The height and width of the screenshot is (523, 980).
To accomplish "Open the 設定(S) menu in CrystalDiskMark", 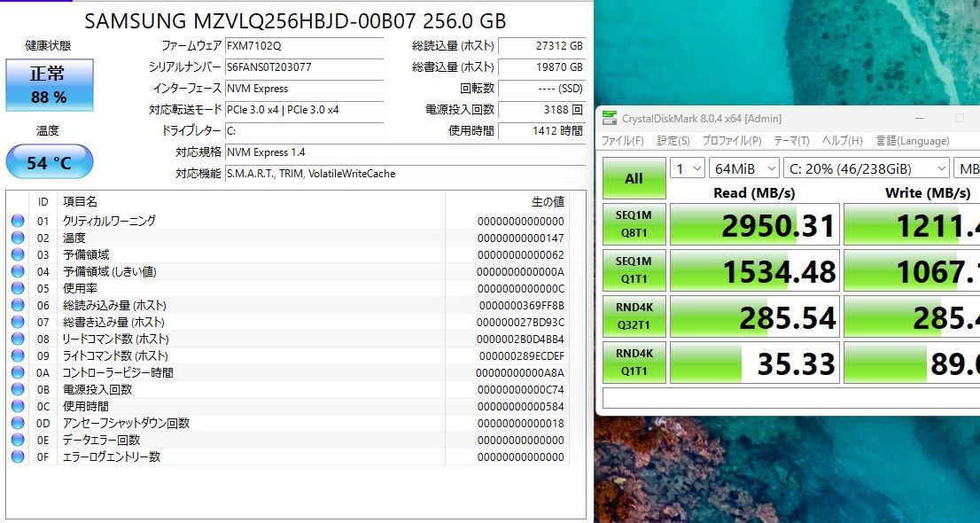I will [673, 141].
